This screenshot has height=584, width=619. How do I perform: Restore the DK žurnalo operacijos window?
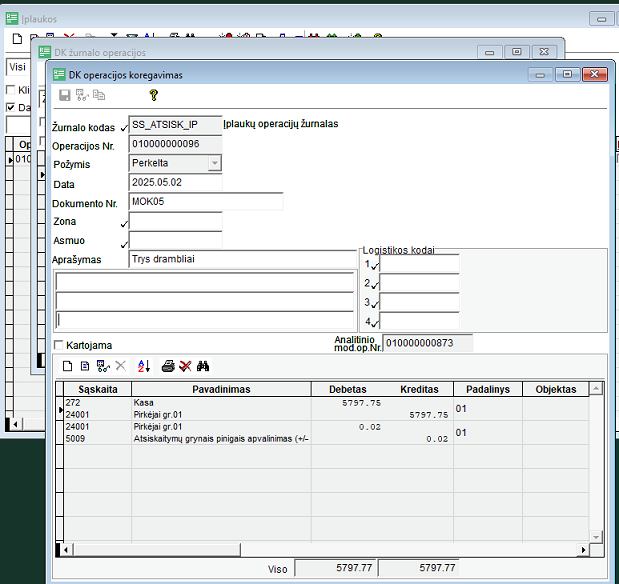[x=516, y=52]
